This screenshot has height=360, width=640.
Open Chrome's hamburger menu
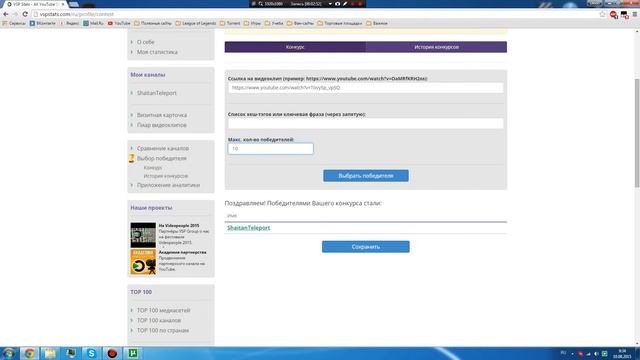(x=635, y=14)
